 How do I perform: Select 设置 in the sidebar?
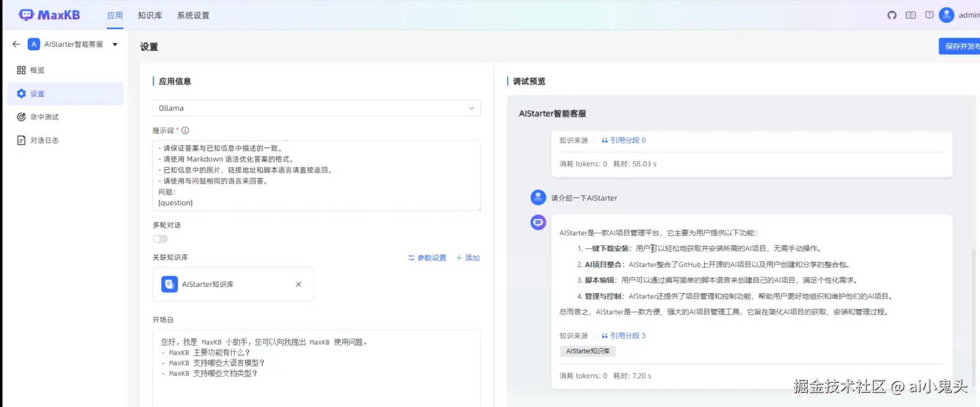pos(65,94)
